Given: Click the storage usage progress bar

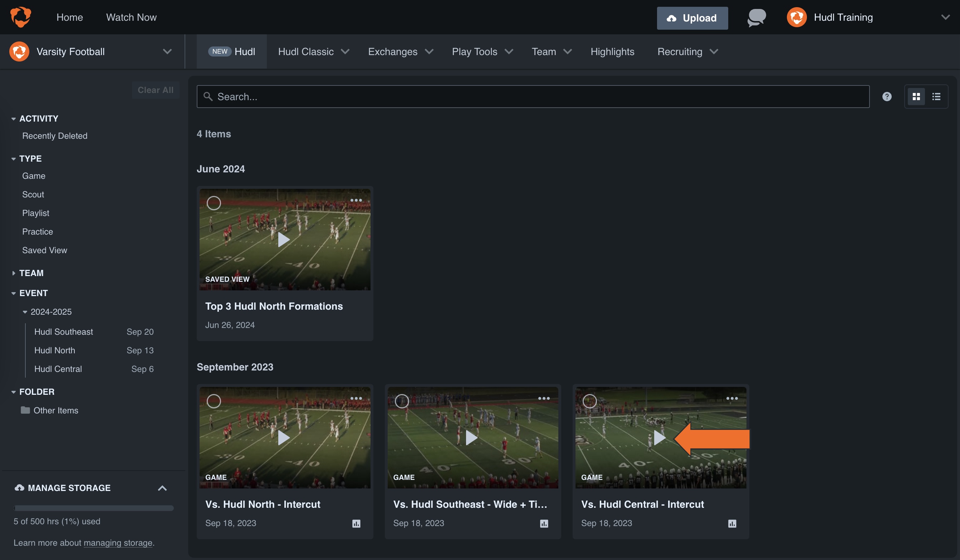Looking at the screenshot, I should pos(94,508).
